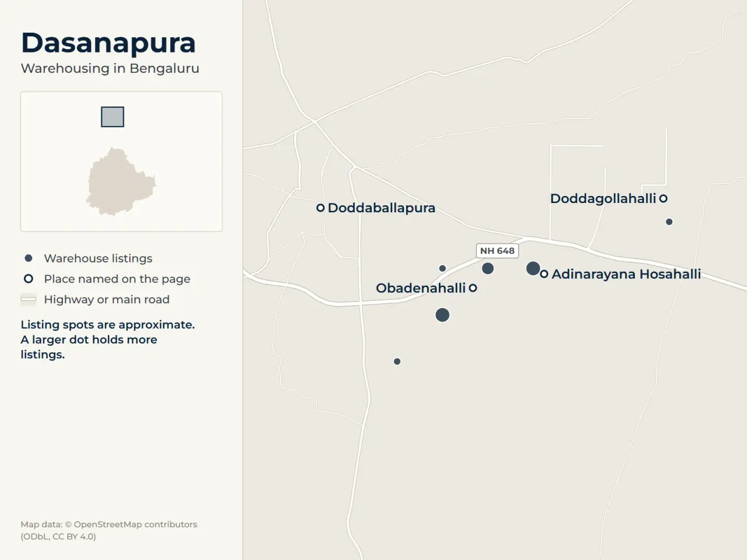747x560 pixels.
Task: Click the Listing spots are approximate note
Action: 108,339
